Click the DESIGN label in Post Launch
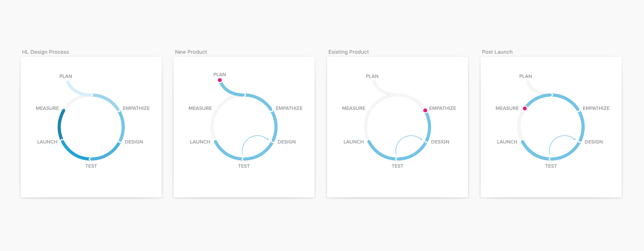The image size is (644, 251). click(593, 142)
